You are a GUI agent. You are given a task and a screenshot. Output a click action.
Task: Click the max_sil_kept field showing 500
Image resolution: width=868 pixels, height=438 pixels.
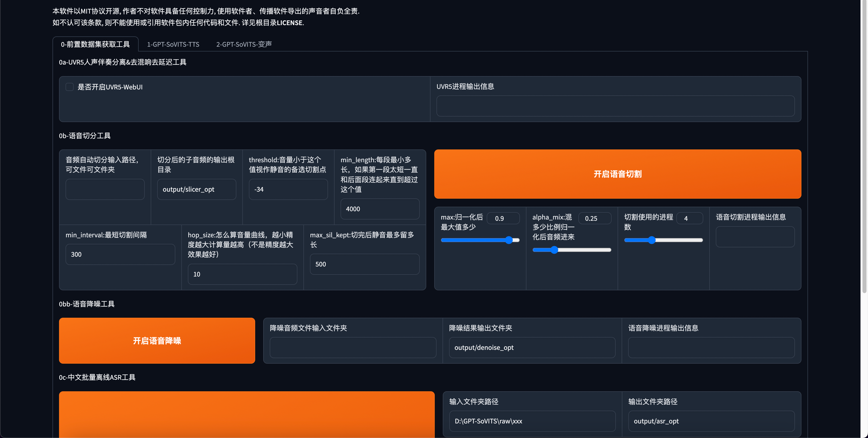coord(364,264)
